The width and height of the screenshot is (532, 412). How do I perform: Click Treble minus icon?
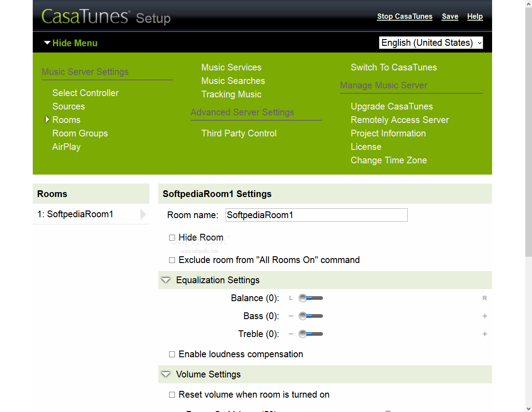tap(291, 334)
